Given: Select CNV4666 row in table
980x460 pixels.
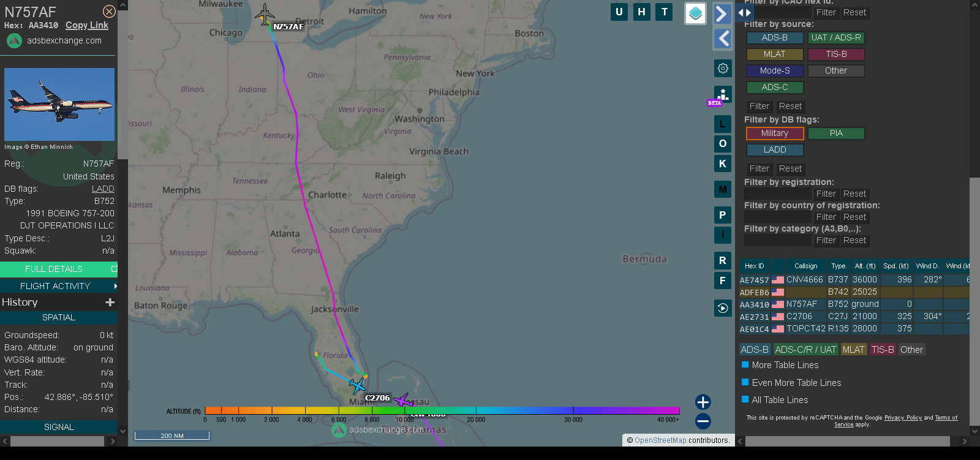Looking at the screenshot, I should [854, 279].
